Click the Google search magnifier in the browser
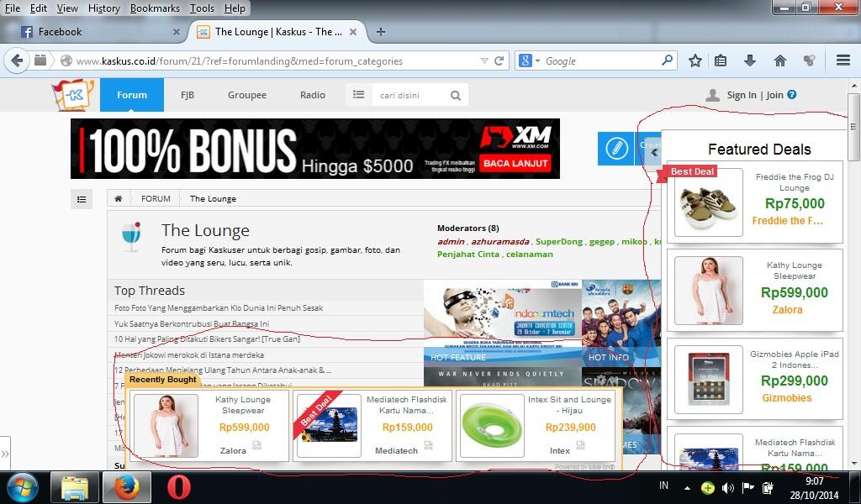This screenshot has width=861, height=504. (667, 60)
